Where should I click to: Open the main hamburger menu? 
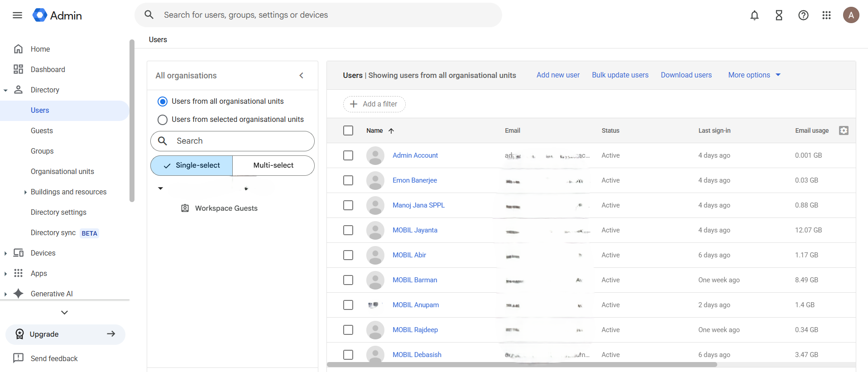(17, 15)
